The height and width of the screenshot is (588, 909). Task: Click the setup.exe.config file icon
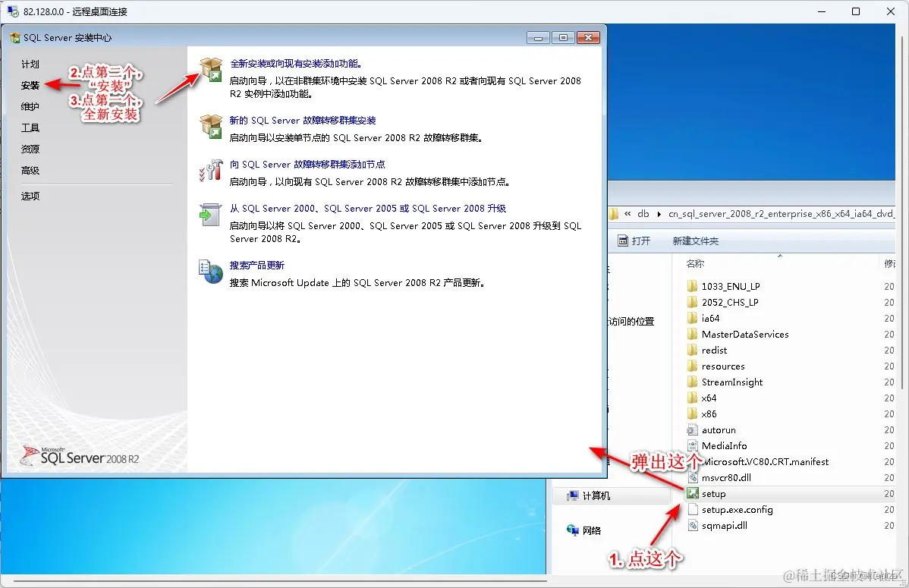(692, 509)
